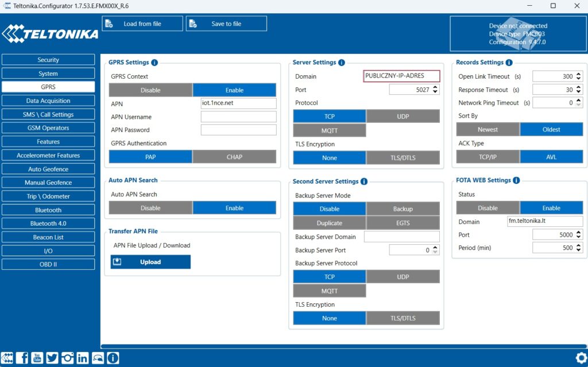Open the Bluetooth 4.0 section
The height and width of the screenshot is (367, 588).
tap(48, 223)
